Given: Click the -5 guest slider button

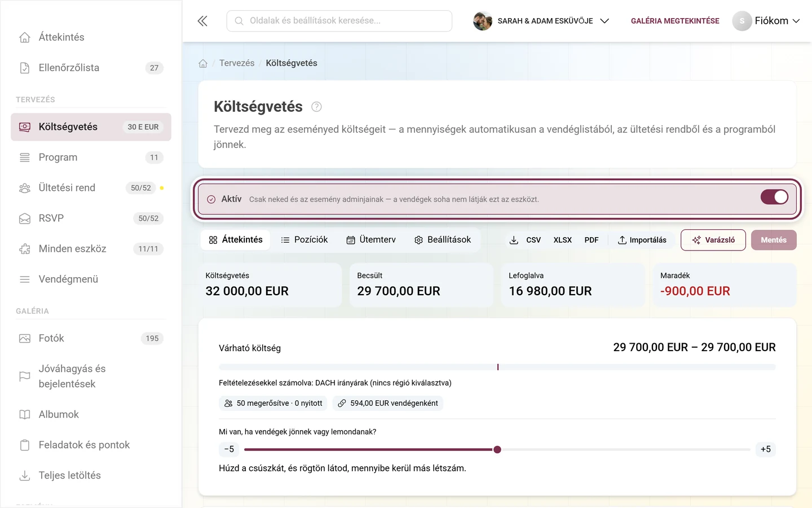Looking at the screenshot, I should [x=229, y=449].
